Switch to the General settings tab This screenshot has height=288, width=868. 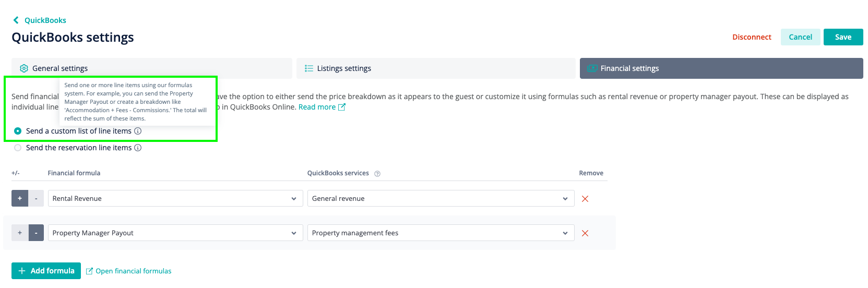click(x=152, y=68)
